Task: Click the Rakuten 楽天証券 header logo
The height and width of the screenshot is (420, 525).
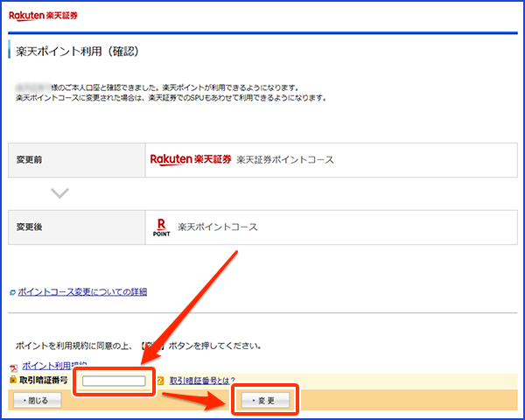Action: tap(43, 16)
